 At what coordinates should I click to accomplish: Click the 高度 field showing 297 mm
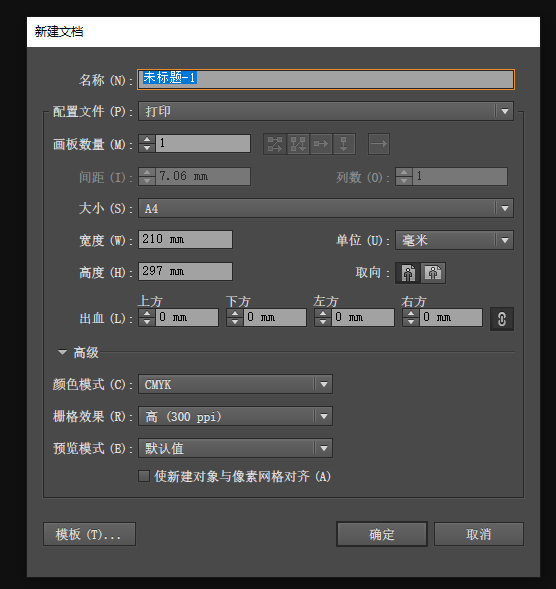(186, 272)
